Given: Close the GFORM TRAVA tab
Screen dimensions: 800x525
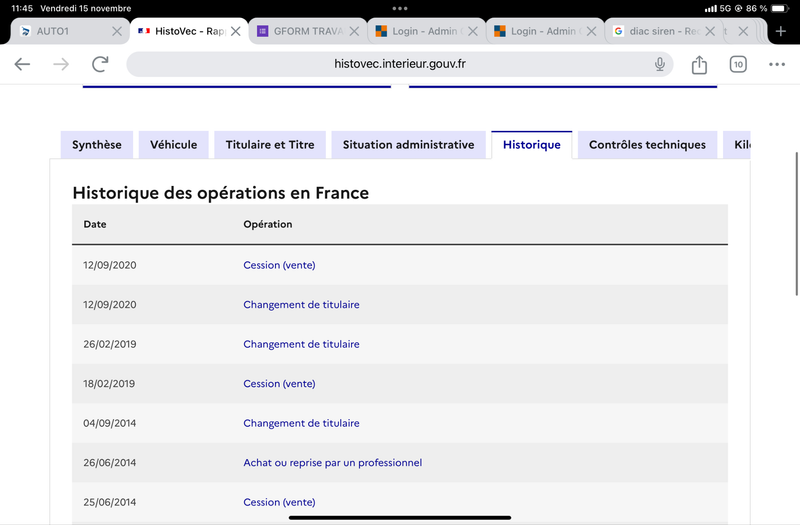Looking at the screenshot, I should 354,31.
